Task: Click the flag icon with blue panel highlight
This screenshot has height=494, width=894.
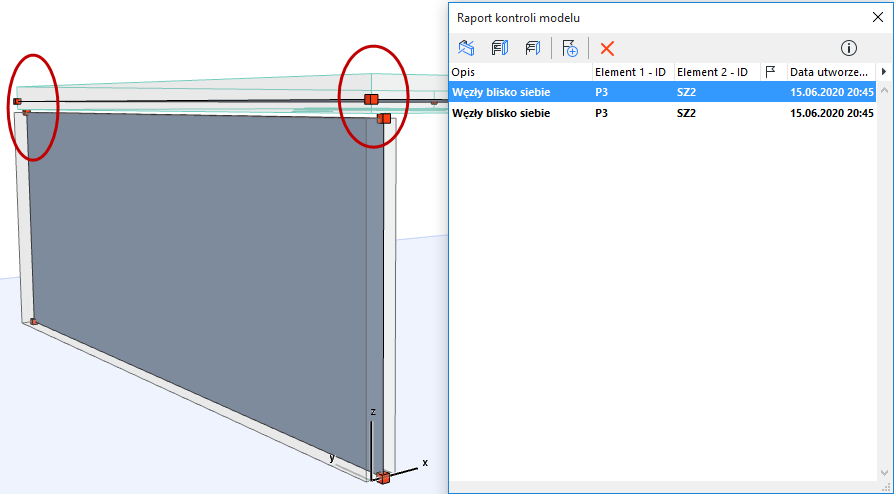Action: (500, 48)
